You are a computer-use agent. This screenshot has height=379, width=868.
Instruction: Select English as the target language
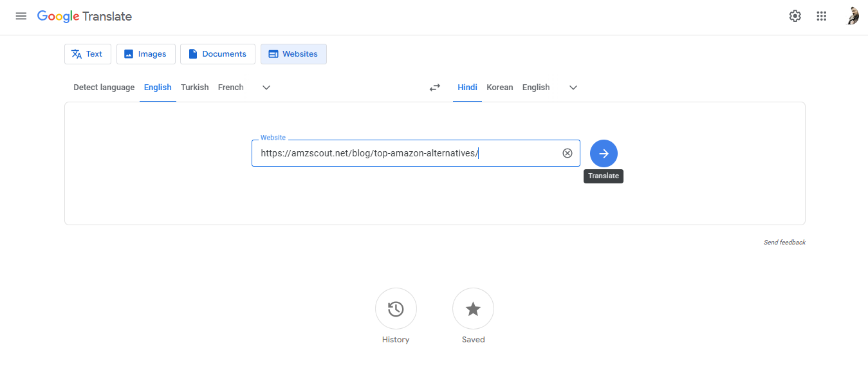(x=535, y=88)
